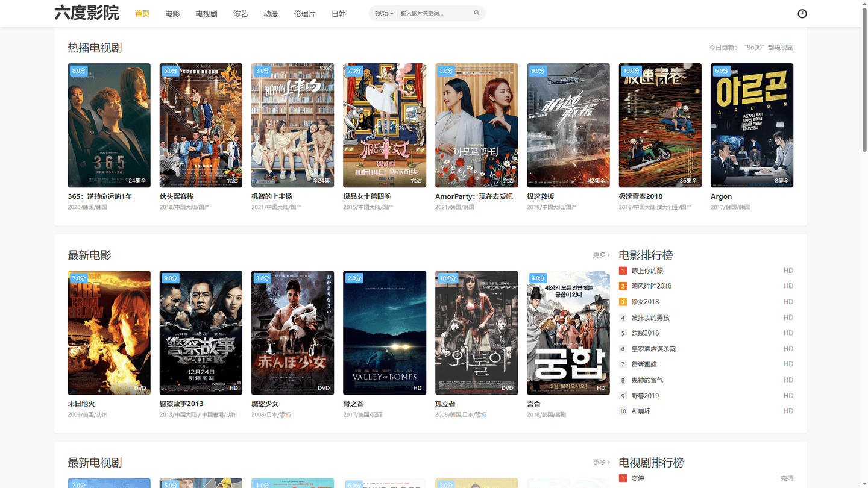Open the AmorParty poster
Viewport: 868px width, 488px height.
(476, 125)
